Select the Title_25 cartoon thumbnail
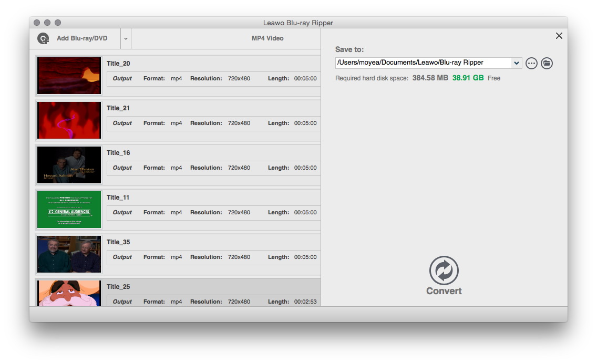Image resolution: width=597 pixels, height=364 pixels. click(x=69, y=293)
